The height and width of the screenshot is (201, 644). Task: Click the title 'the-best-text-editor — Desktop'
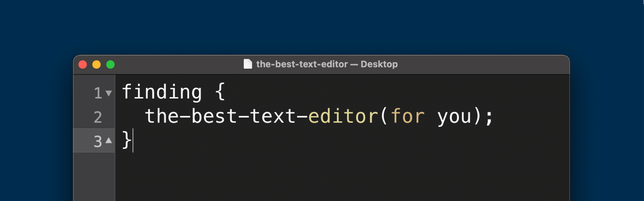(326, 64)
